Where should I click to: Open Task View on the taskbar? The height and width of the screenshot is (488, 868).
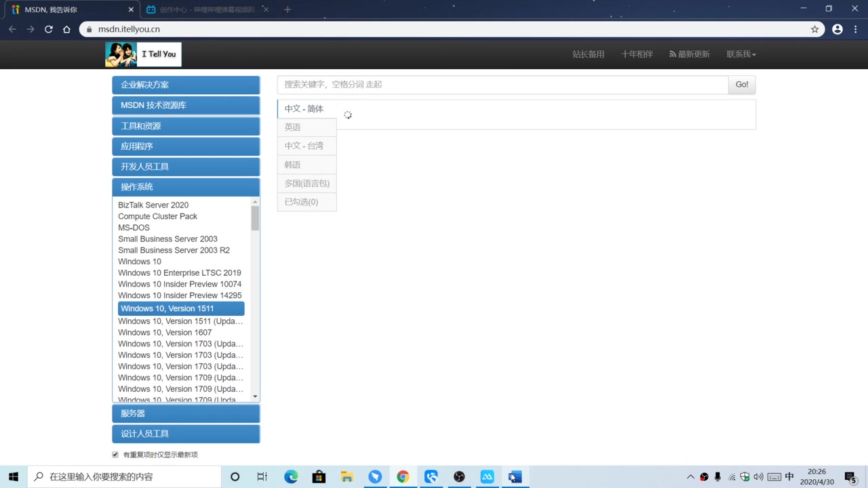click(262, 476)
